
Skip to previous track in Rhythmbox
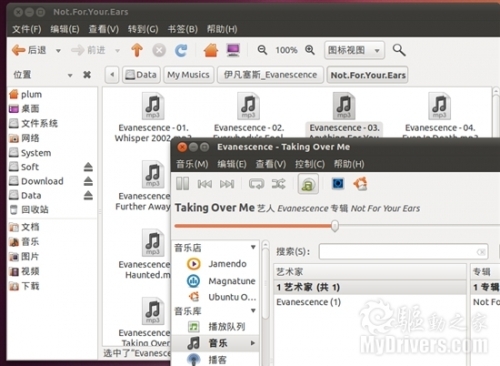coord(204,184)
